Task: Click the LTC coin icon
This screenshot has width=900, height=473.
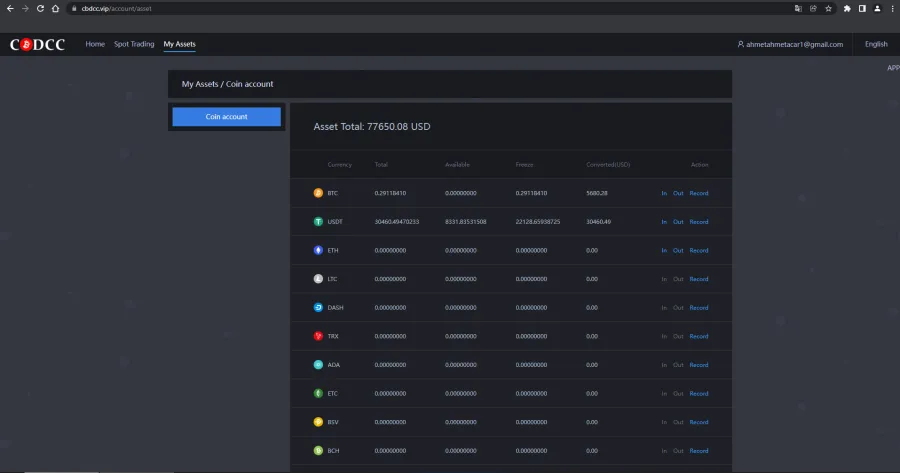Action: click(x=318, y=279)
